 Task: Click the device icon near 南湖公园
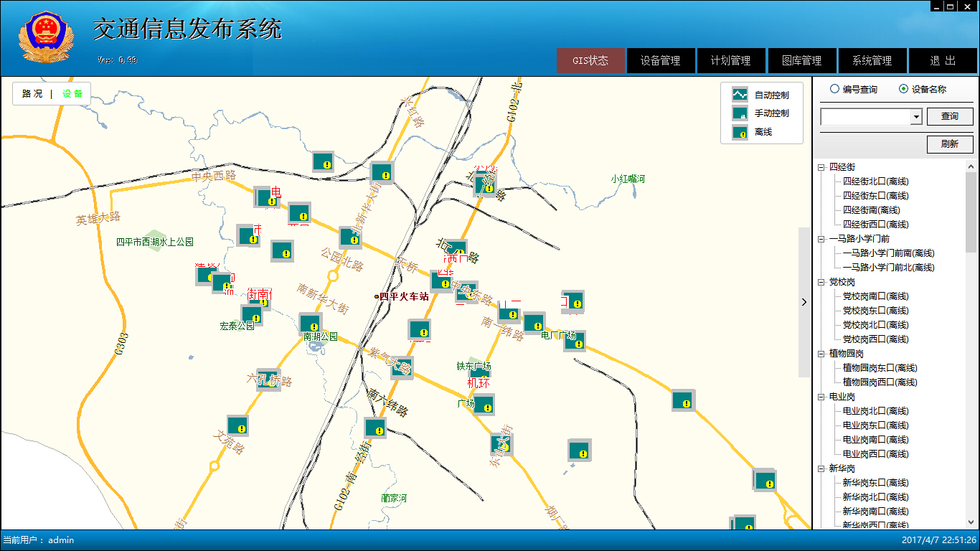pos(309,324)
